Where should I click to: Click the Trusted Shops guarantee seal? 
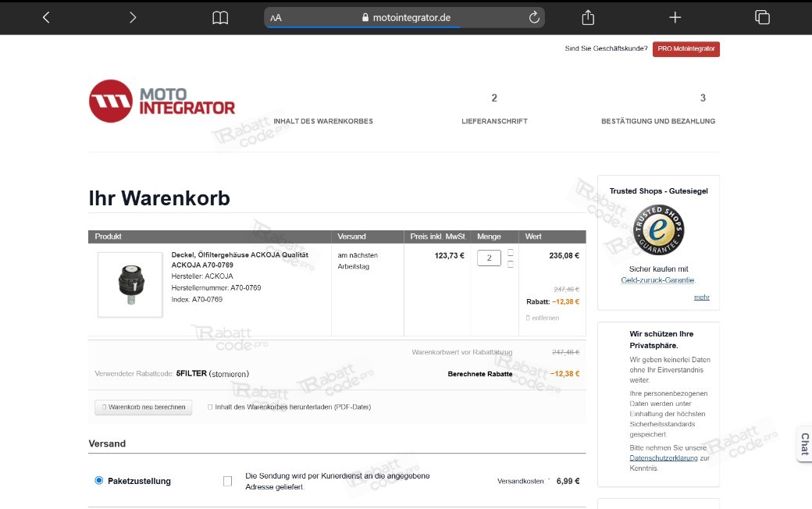[x=659, y=230]
